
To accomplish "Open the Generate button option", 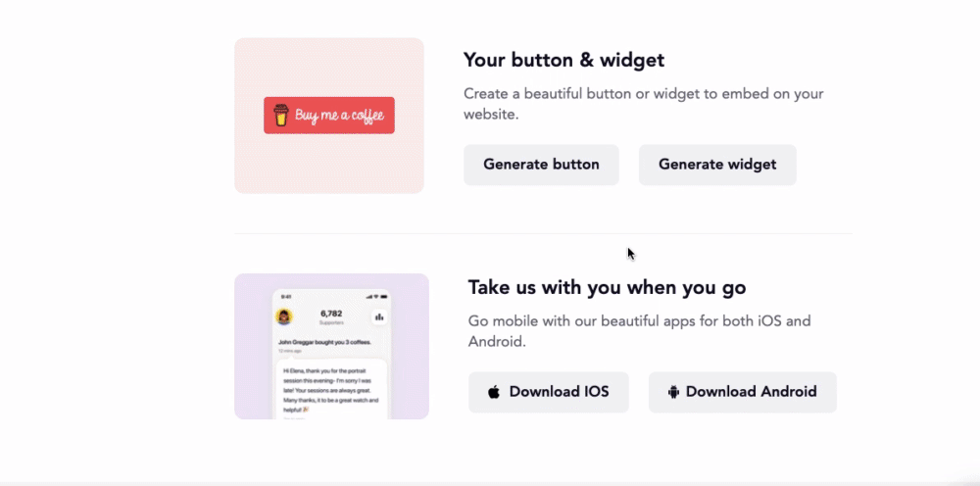I will click(541, 165).
